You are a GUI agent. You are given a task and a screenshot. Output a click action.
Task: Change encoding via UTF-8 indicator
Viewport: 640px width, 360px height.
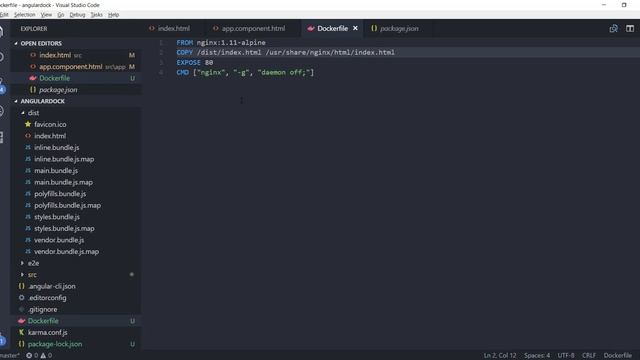pyautogui.click(x=566, y=356)
